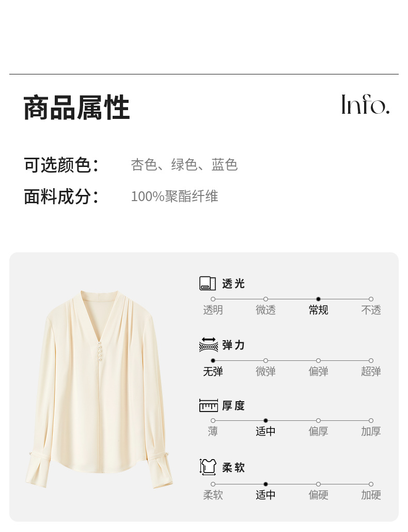Viewport: 408px width, 532px height.
Task: Select the 薄 point on 厚度 scale
Action: 213,421
